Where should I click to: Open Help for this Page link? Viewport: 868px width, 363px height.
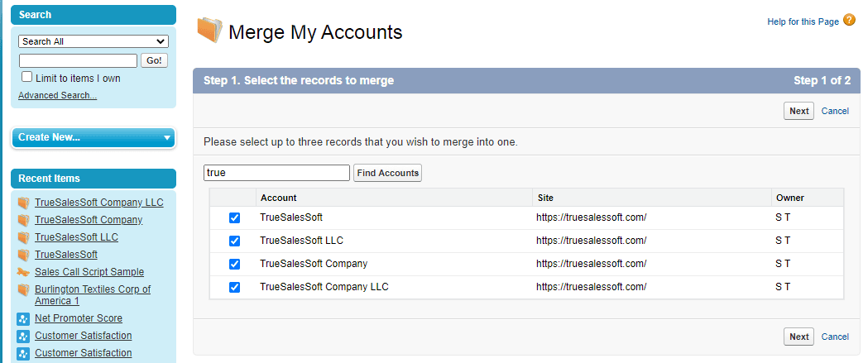[x=803, y=21]
